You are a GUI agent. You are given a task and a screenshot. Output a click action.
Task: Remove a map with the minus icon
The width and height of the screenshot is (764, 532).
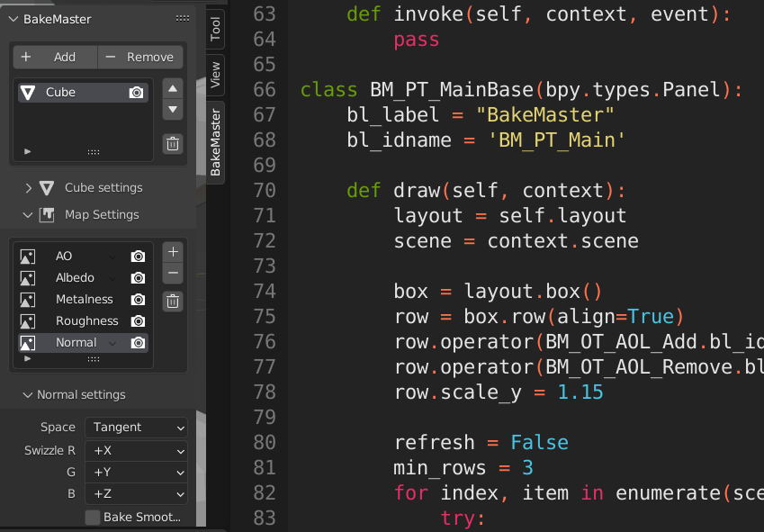[x=173, y=273]
